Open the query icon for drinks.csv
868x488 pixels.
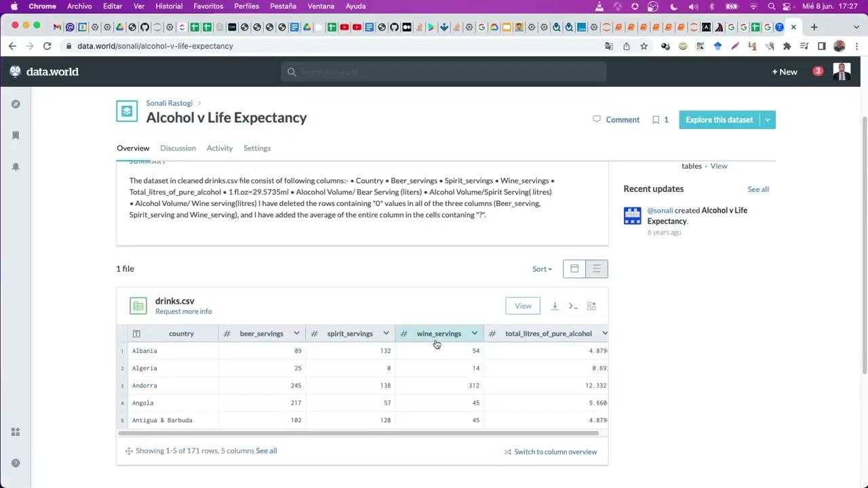pos(573,306)
